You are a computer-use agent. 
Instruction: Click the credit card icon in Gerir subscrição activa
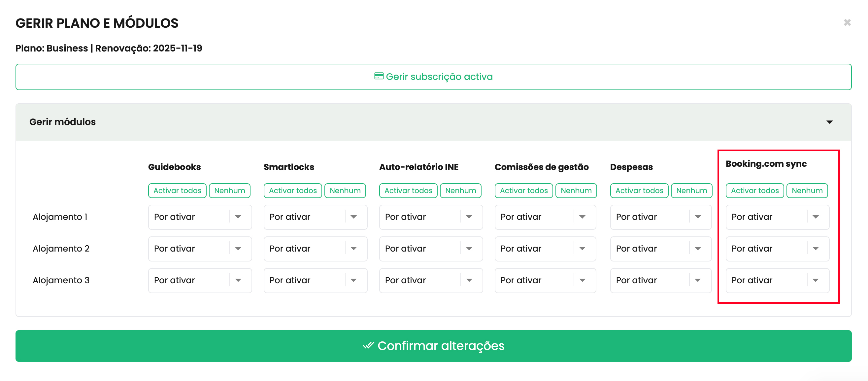[x=379, y=76]
